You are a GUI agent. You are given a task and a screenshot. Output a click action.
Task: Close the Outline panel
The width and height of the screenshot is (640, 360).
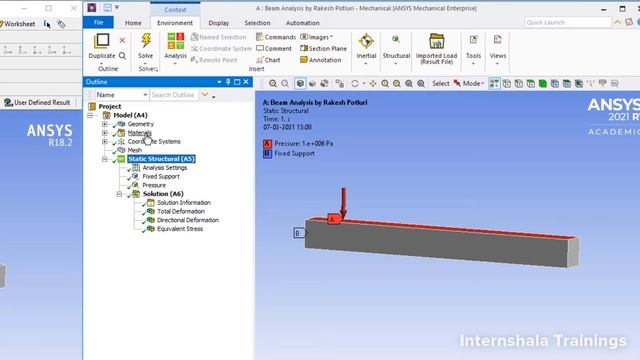point(246,82)
